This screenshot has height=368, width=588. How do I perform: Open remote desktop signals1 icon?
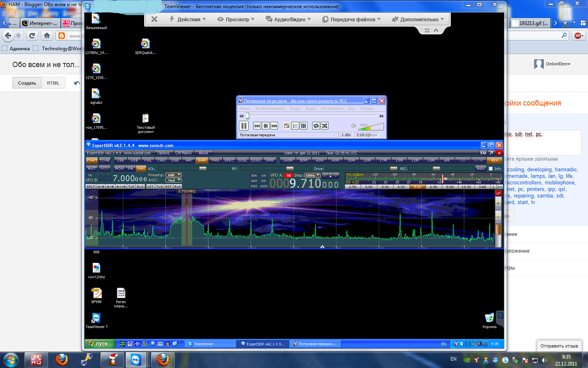96,96
